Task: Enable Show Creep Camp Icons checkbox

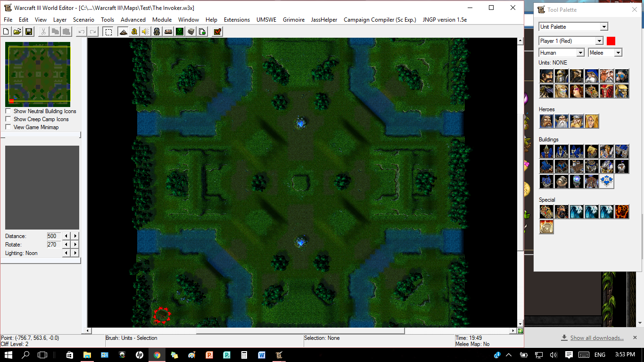Action: pos(8,119)
